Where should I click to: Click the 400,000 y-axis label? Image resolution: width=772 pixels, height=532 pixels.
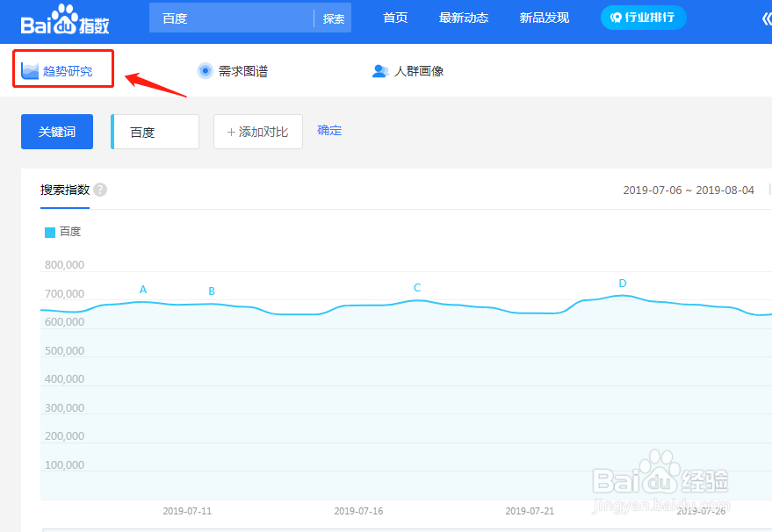pyautogui.click(x=64, y=379)
